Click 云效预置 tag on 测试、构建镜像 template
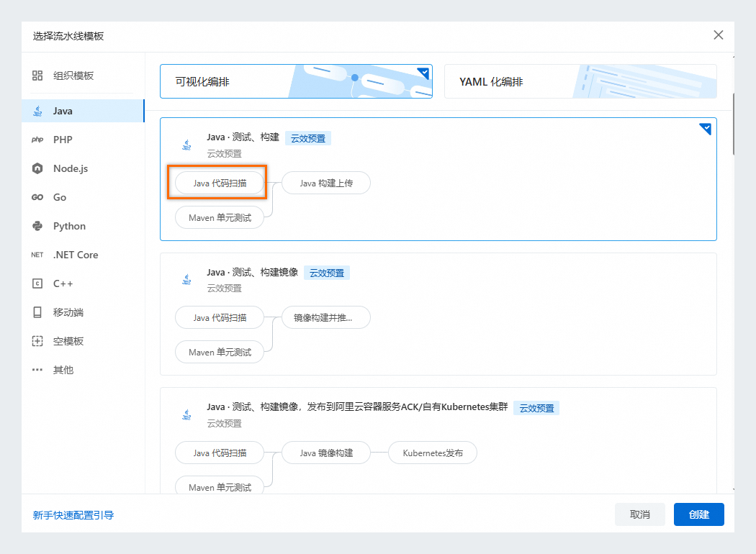The image size is (756, 554). tap(327, 273)
